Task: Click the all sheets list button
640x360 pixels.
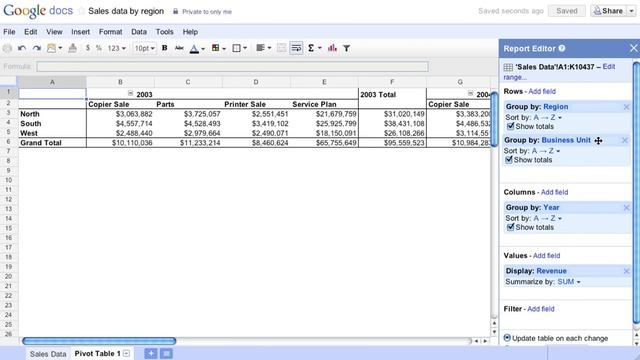Action: (x=166, y=353)
